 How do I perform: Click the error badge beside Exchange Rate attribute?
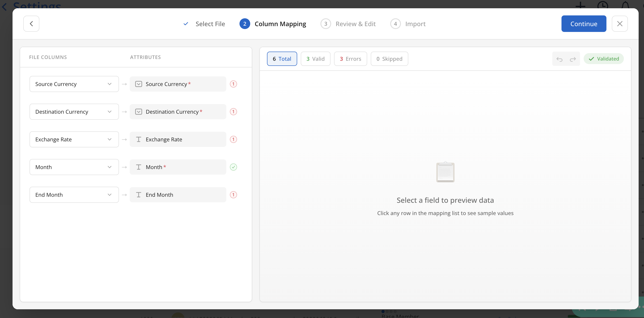pyautogui.click(x=233, y=139)
